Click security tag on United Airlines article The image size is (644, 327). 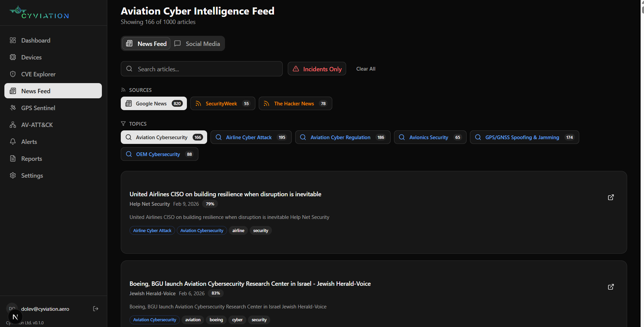(x=261, y=230)
